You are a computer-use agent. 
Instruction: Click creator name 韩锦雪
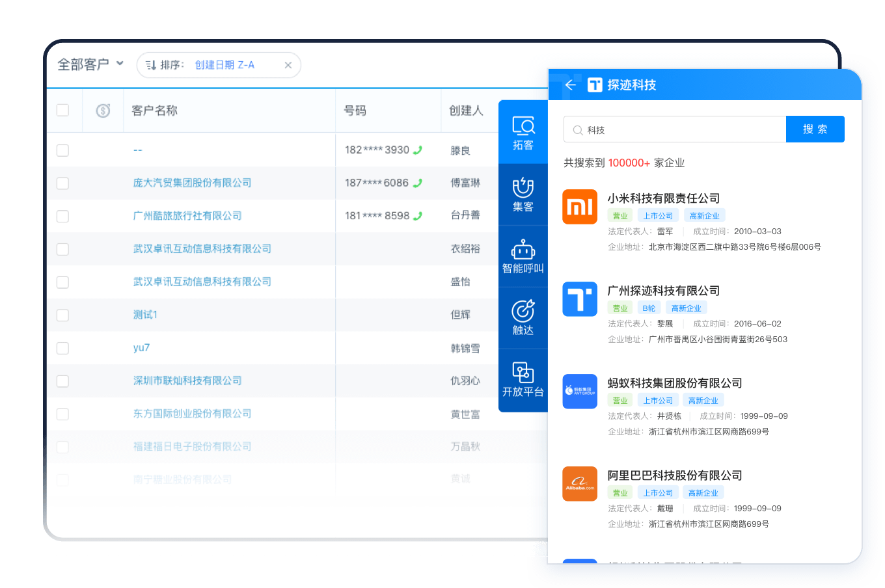pos(465,348)
